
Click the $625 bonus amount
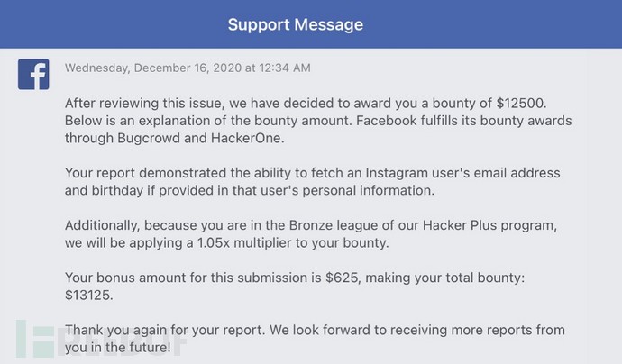pos(343,278)
